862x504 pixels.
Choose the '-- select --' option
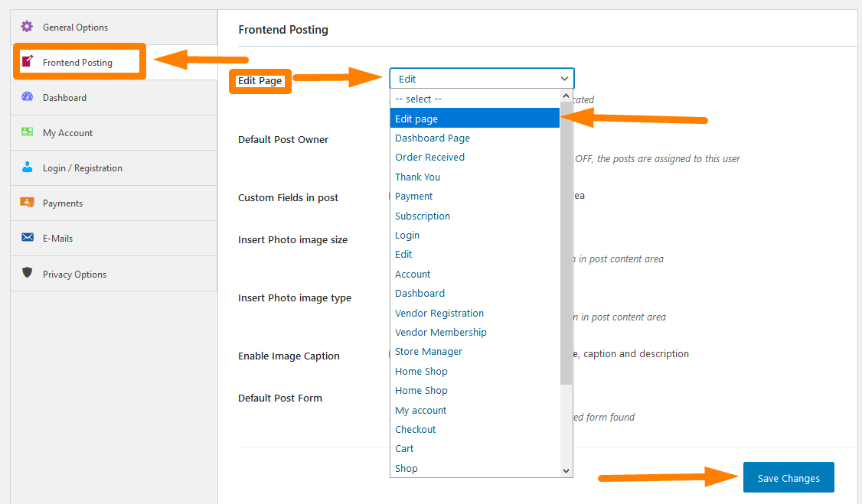475,99
